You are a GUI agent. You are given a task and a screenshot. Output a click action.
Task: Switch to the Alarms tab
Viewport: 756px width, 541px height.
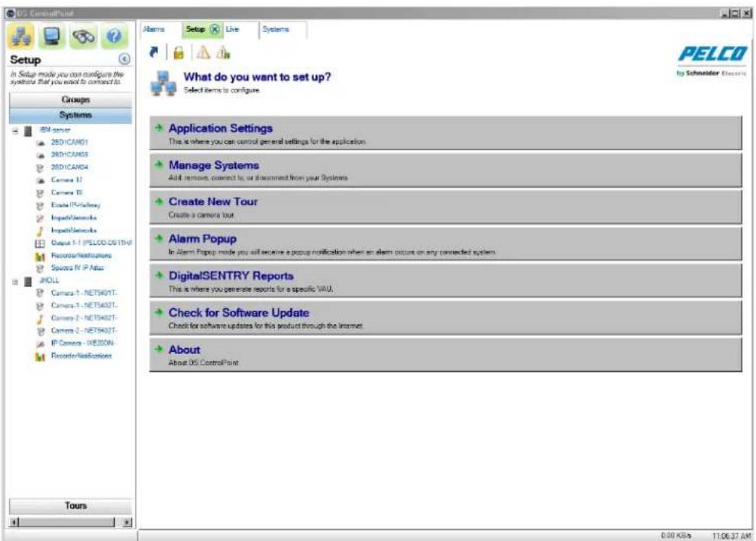[153, 30]
